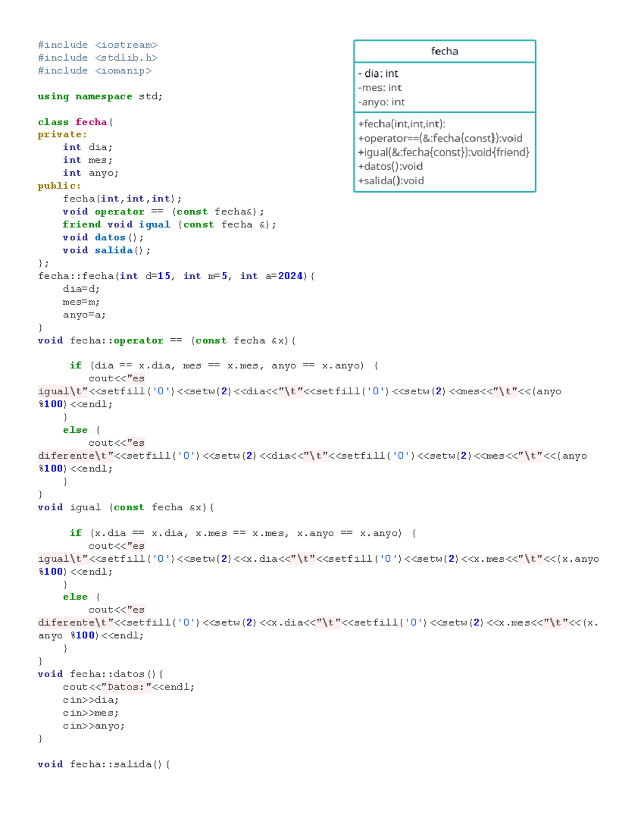Click the 'public:' keyword line
The image size is (644, 834).
(60, 186)
